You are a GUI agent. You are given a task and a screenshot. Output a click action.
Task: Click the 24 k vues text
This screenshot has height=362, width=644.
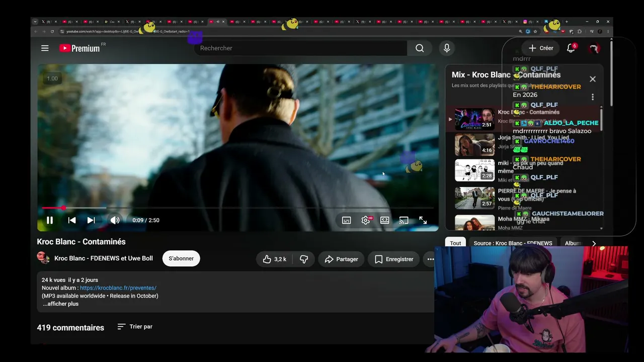(53, 280)
